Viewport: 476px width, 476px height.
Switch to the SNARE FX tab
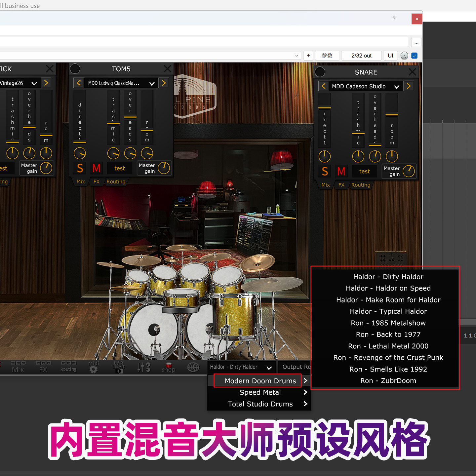coord(341,185)
